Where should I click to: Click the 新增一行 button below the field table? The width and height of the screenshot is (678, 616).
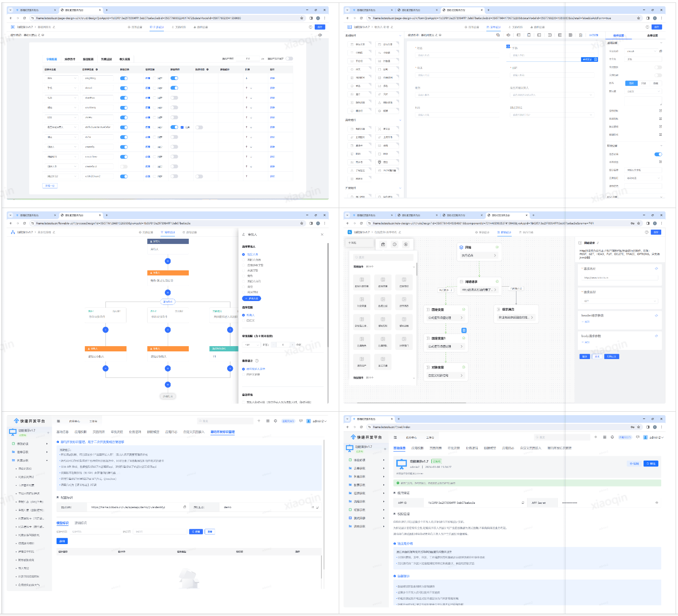[50, 186]
